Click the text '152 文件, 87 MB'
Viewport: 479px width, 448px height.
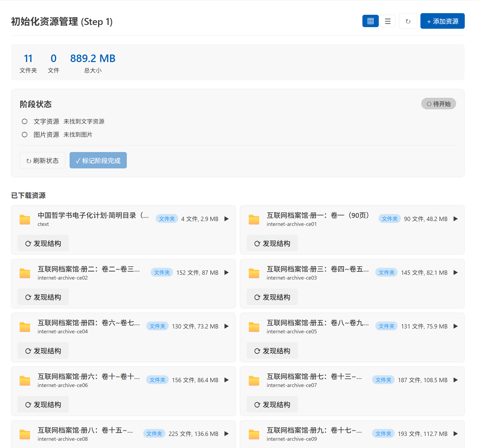[x=197, y=273]
